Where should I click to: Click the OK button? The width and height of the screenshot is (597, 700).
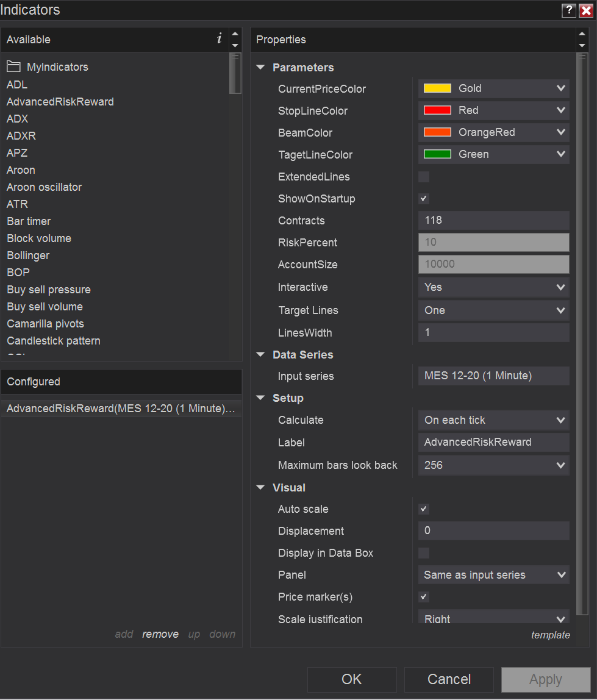point(352,679)
